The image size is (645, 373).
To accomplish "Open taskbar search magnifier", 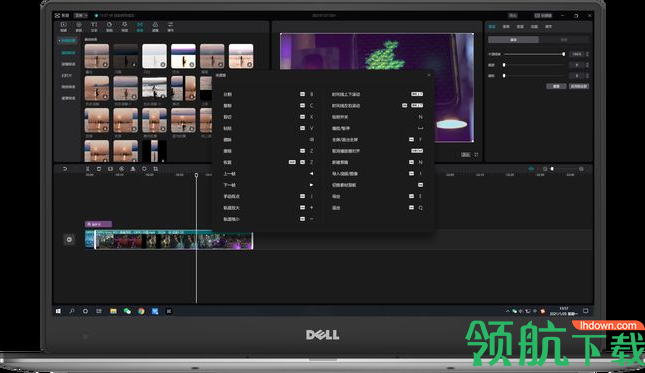I will click(x=72, y=311).
